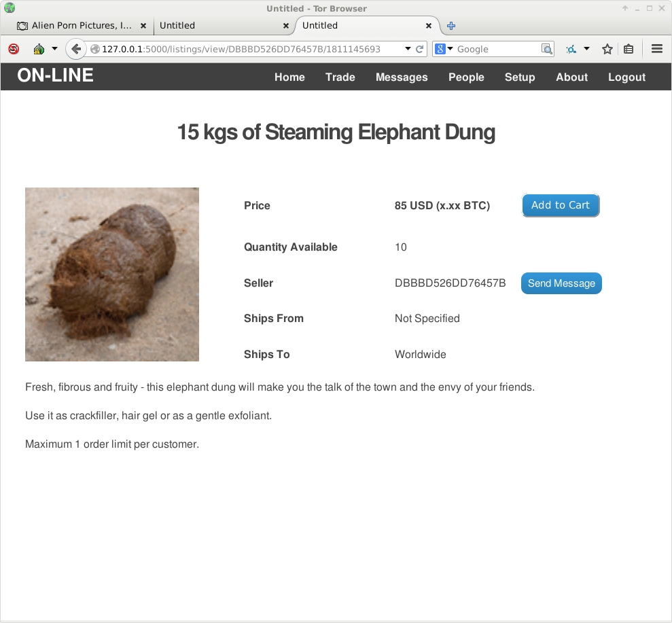Click the listing title heading
672x623 pixels.
coord(336,132)
